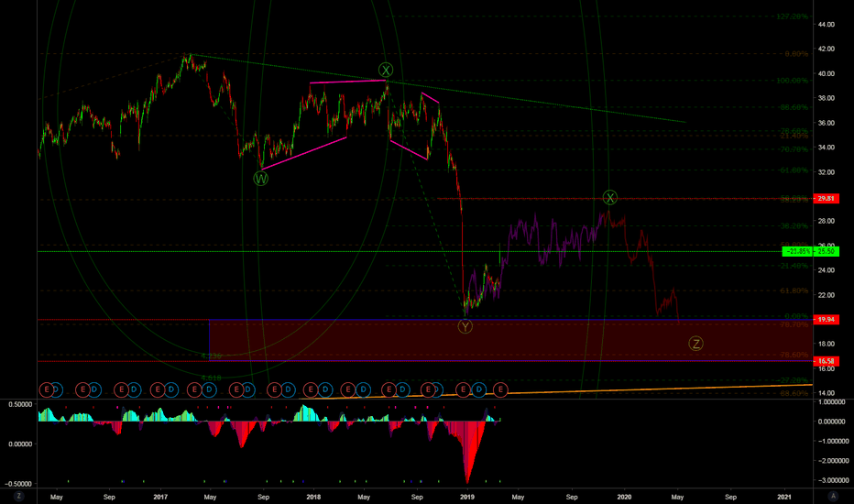Screen dimensions: 854x504
Task: Click the -3.000000 indicator axis value
Action: (832, 480)
